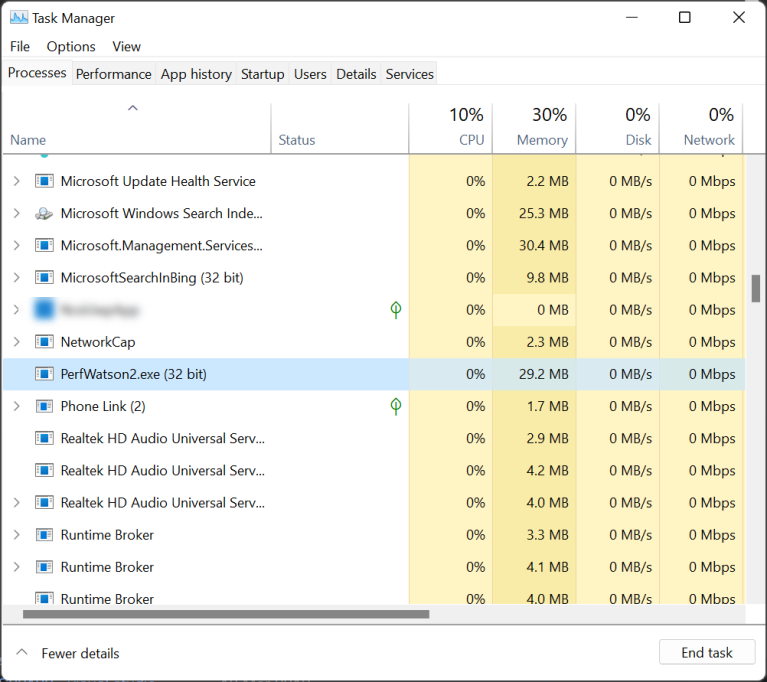Open the File menu
This screenshot has width=767, height=682.
[x=20, y=46]
